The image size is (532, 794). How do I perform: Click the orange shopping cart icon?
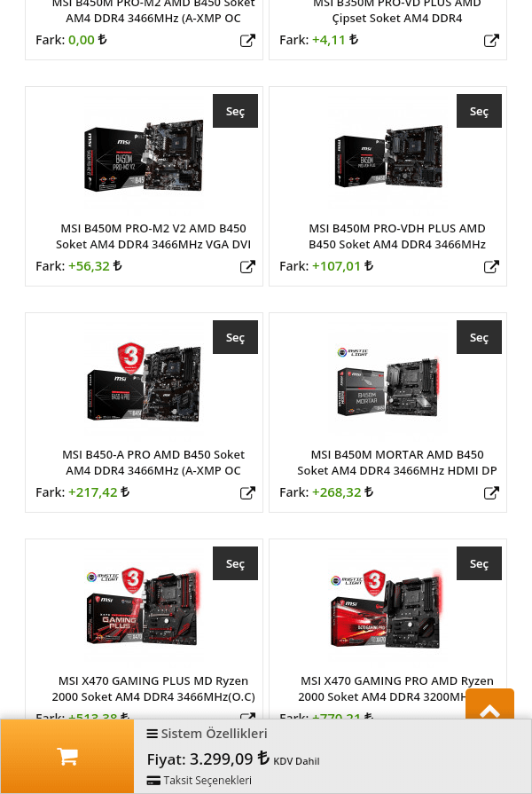click(x=67, y=757)
